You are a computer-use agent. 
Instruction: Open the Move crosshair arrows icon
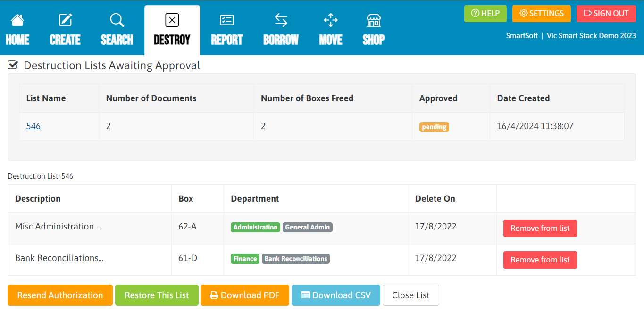[x=331, y=20]
